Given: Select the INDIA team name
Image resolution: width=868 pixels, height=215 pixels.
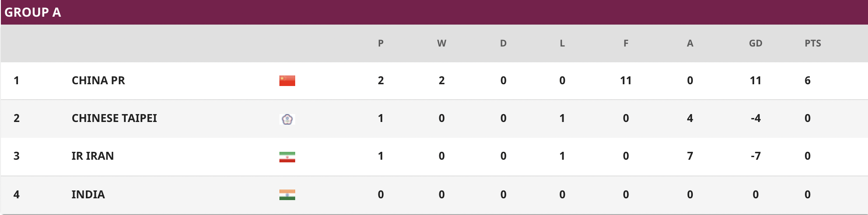Looking at the screenshot, I should [x=88, y=194].
